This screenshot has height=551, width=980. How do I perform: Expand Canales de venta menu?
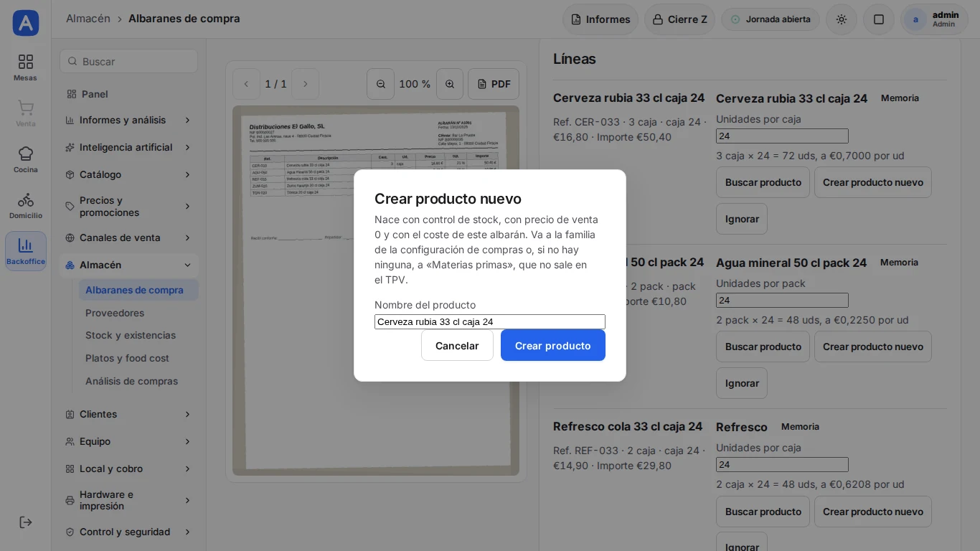click(x=129, y=237)
